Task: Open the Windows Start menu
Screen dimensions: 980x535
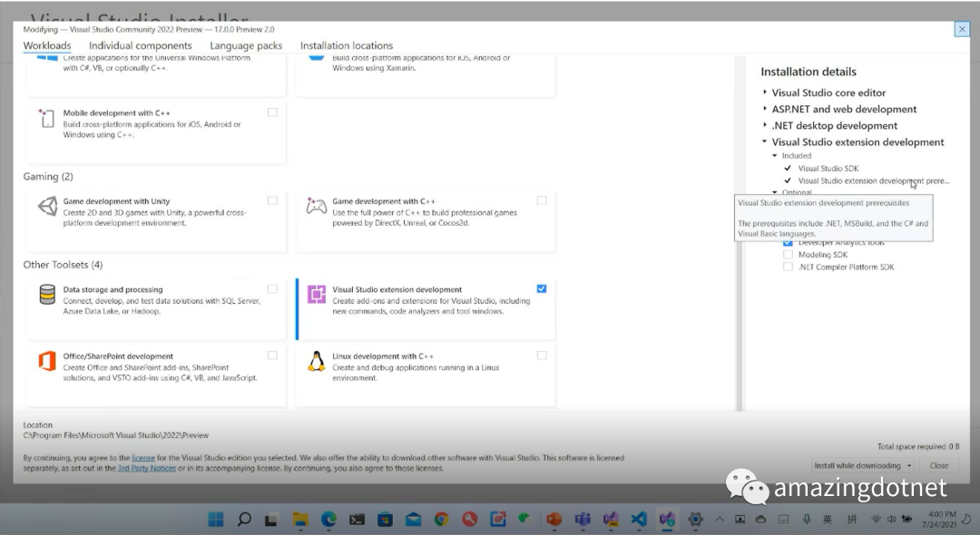Action: (216, 520)
